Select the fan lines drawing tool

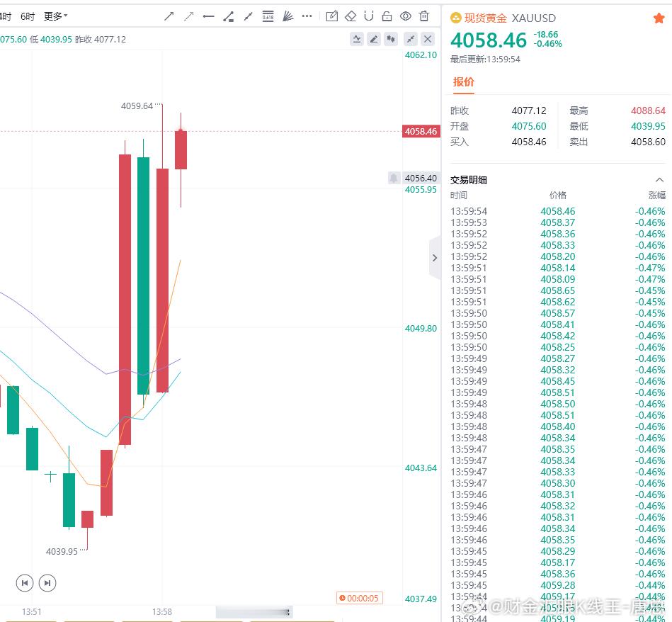point(288,16)
